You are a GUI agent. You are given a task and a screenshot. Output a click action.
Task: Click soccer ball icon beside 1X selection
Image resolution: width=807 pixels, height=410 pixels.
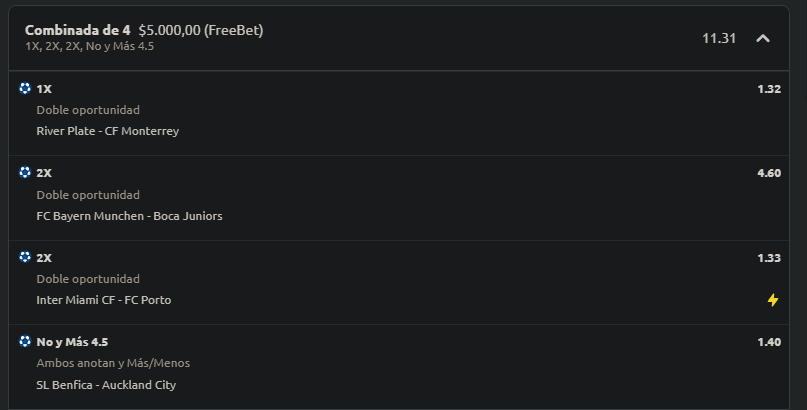[25, 88]
